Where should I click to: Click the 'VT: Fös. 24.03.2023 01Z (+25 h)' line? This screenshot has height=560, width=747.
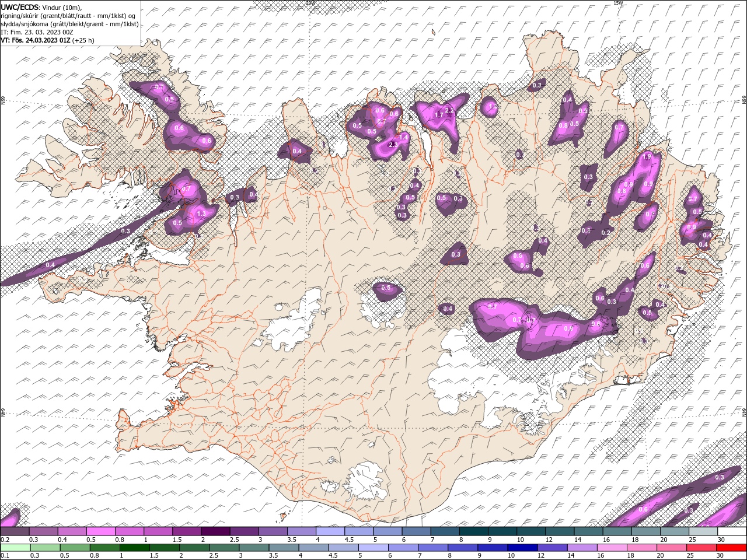click(x=47, y=40)
